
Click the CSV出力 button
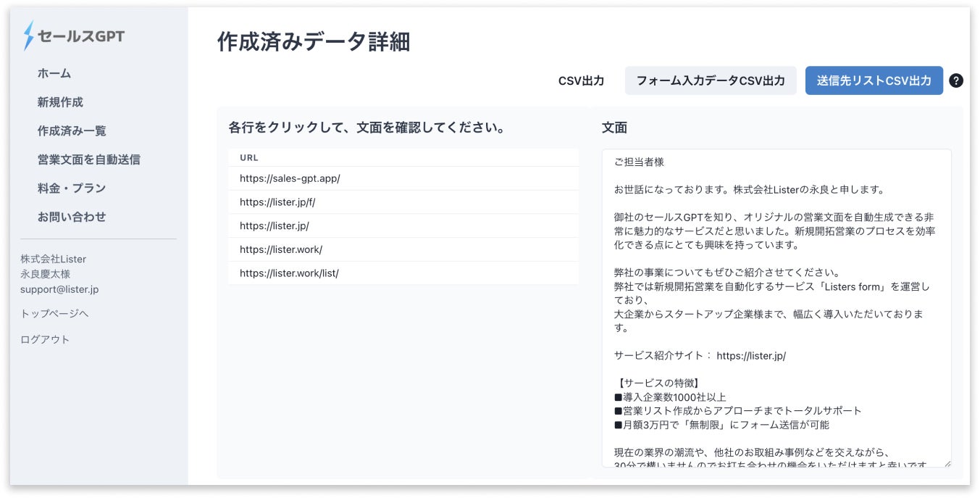(581, 80)
